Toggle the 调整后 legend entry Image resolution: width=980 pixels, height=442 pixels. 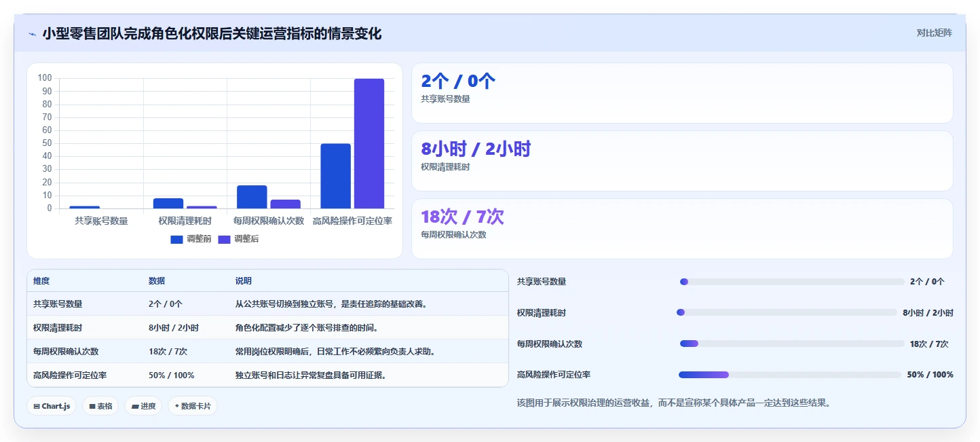coord(238,239)
